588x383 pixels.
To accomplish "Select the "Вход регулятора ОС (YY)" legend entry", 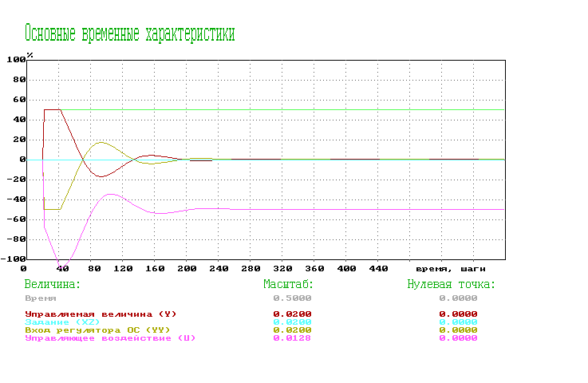I will coord(97,330).
